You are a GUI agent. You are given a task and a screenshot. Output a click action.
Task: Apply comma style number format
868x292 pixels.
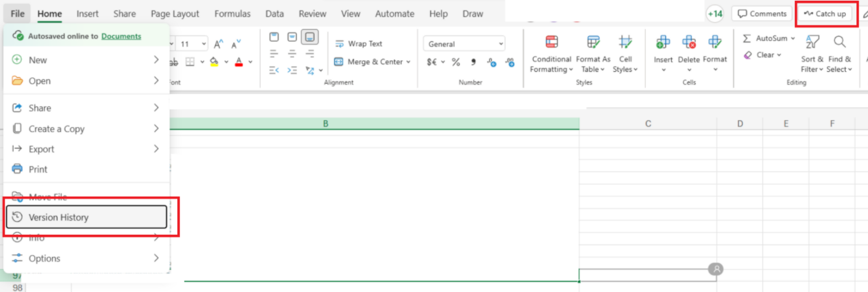click(474, 63)
